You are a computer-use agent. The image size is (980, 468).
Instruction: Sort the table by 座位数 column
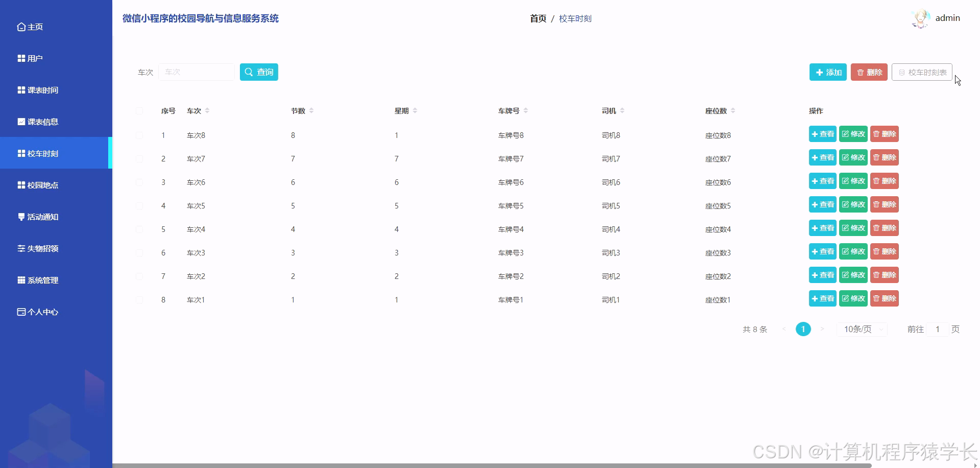click(x=733, y=111)
